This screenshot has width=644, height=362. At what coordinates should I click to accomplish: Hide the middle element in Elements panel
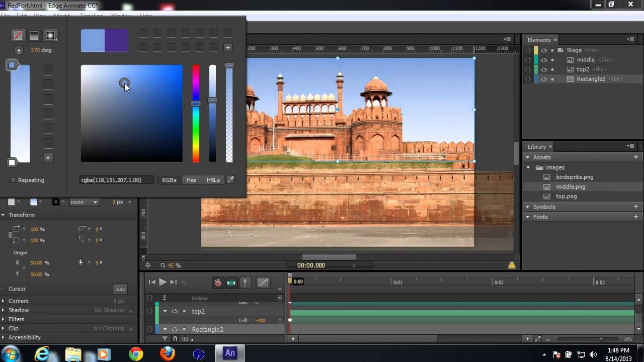[x=544, y=60]
